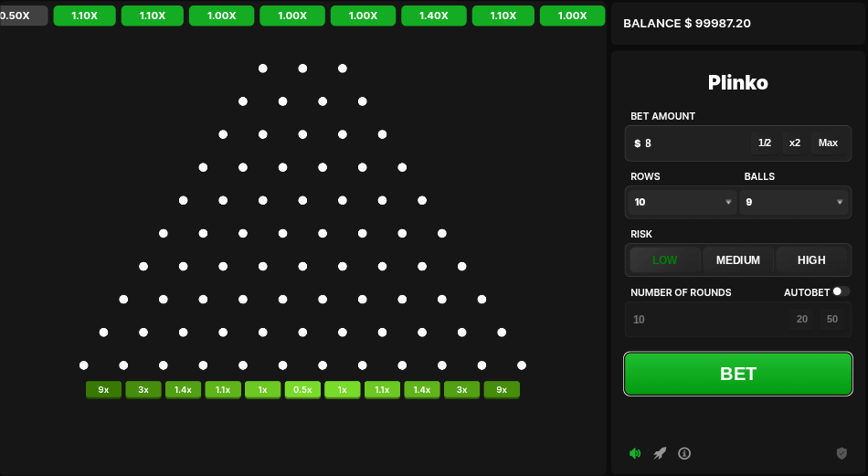
Task: Double the bet with x2 button
Action: point(795,143)
